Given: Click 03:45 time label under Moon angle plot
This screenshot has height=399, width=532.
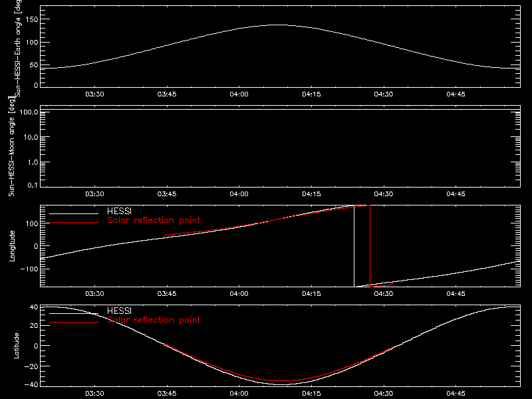Looking at the screenshot, I should (x=167, y=194).
